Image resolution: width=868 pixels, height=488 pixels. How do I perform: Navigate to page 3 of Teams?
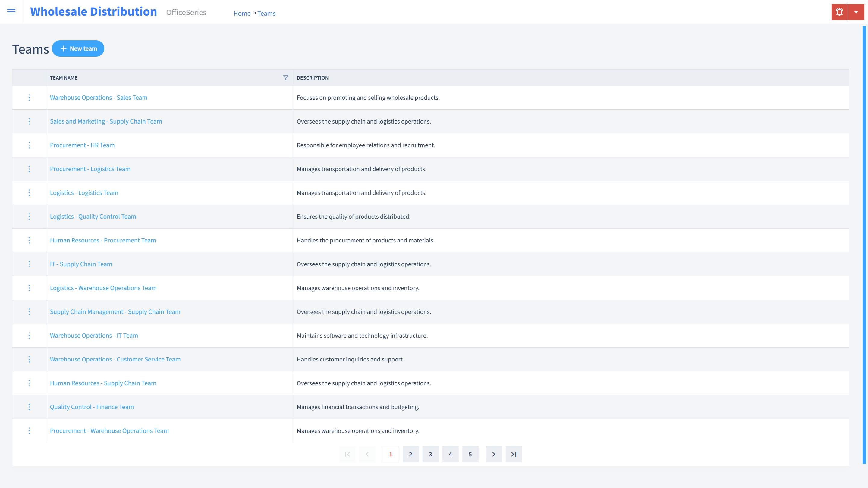[430, 454]
